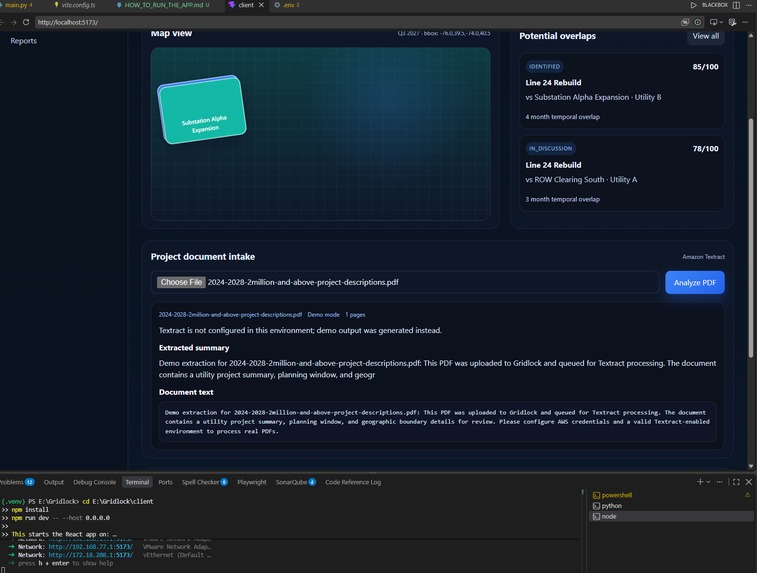Click the Analyze PDF button
757x573 pixels.
pyautogui.click(x=694, y=282)
